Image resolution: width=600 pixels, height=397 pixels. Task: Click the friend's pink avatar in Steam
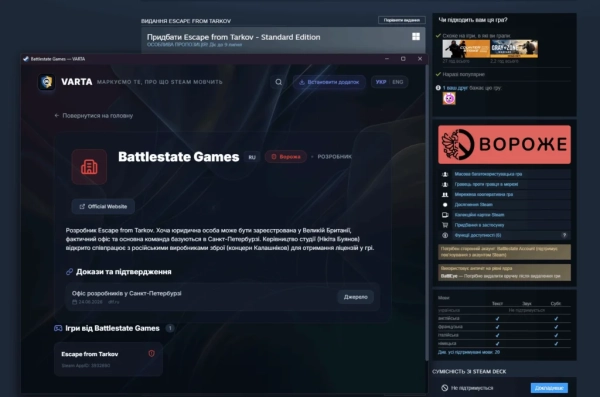tap(449, 98)
